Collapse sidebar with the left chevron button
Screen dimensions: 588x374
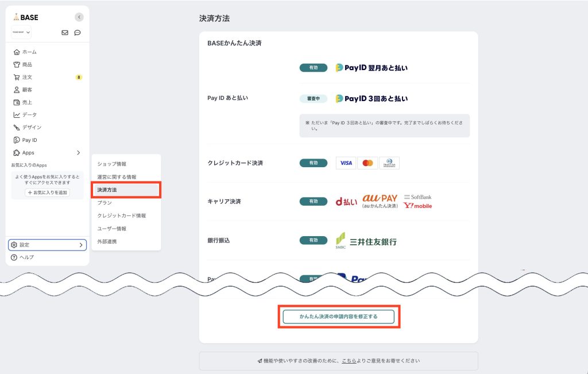coord(79,17)
